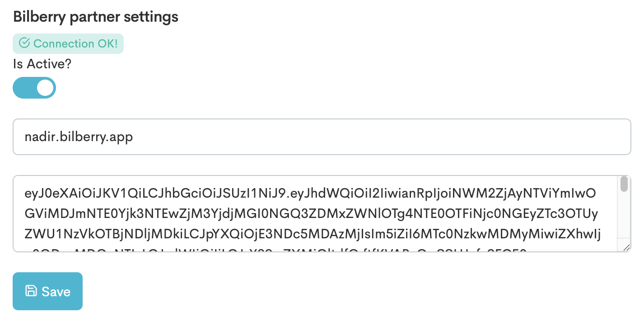Disable the Is Active toggle switch
The height and width of the screenshot is (322, 644).
click(34, 88)
